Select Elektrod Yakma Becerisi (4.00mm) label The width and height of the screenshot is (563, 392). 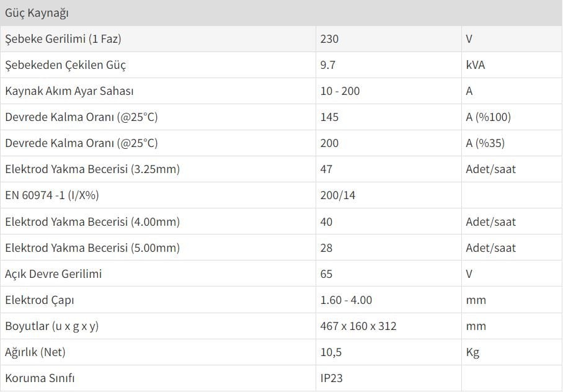(92, 222)
